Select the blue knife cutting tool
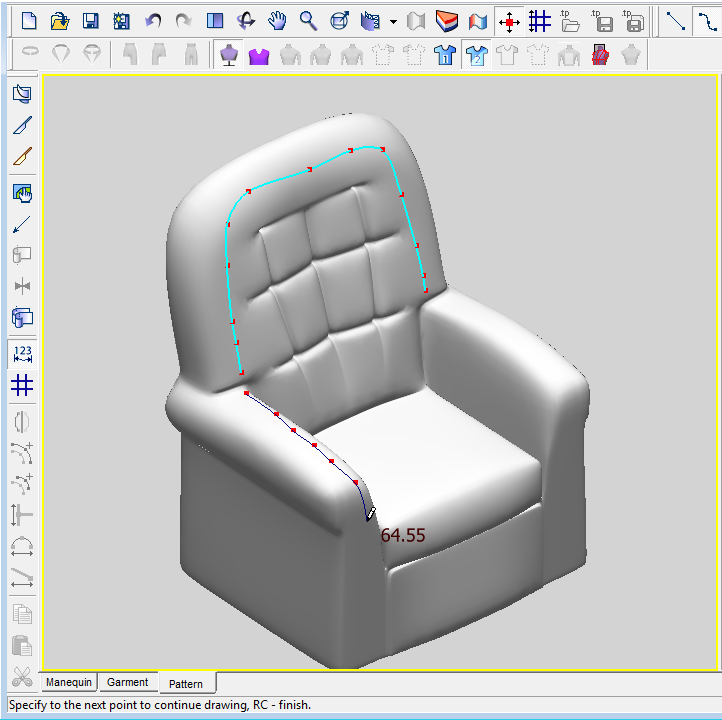 point(22,125)
